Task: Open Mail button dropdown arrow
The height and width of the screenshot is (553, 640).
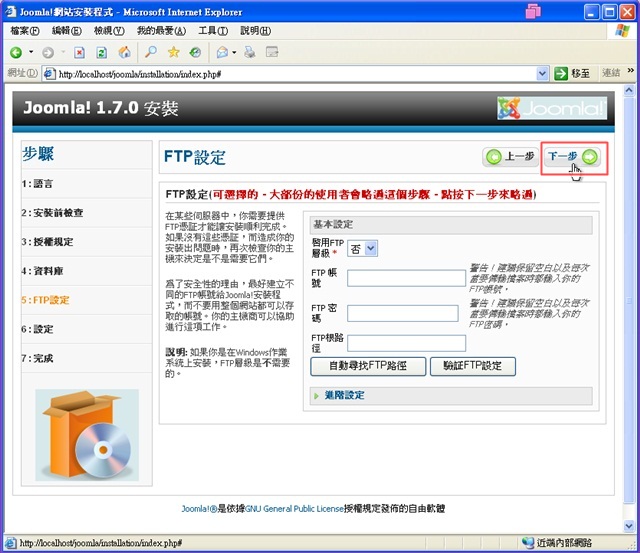Action: click(234, 52)
